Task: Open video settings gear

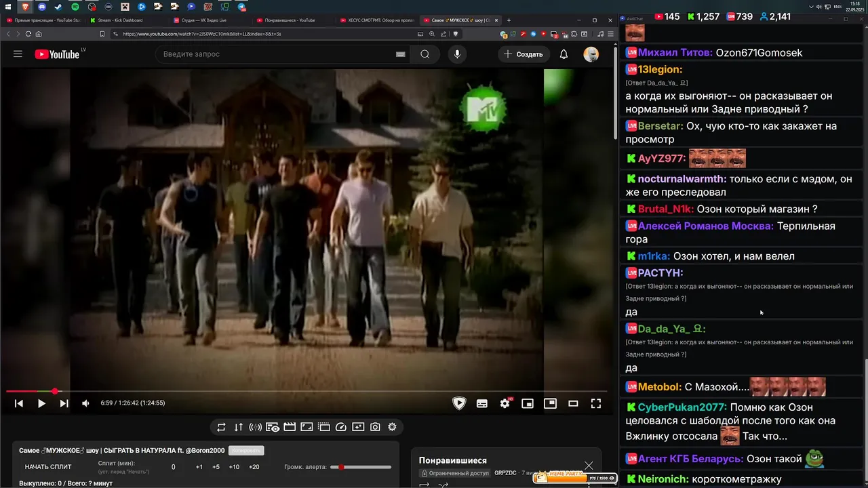Action: coord(505,403)
